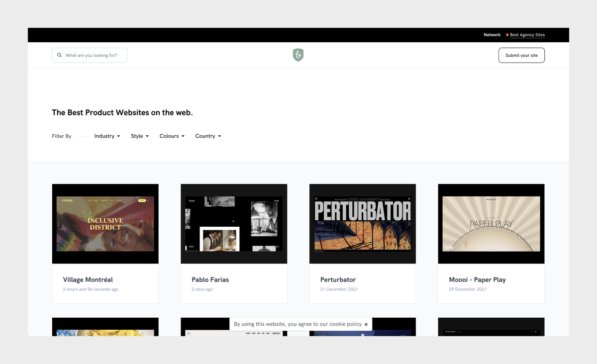Open the Style filter dropdown
Image resolution: width=597 pixels, height=364 pixels.
(139, 136)
